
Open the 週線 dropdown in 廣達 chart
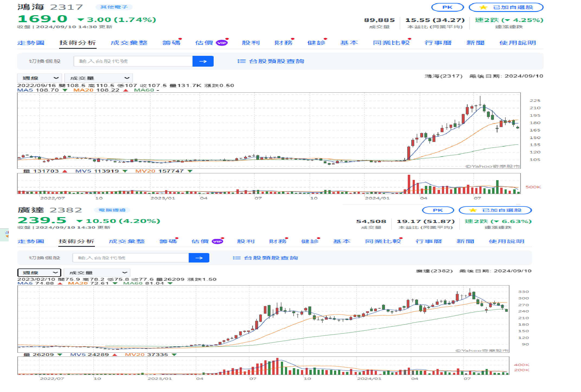click(39, 273)
